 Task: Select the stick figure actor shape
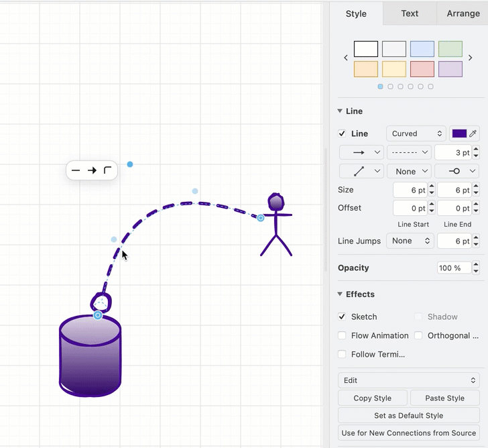(x=276, y=225)
